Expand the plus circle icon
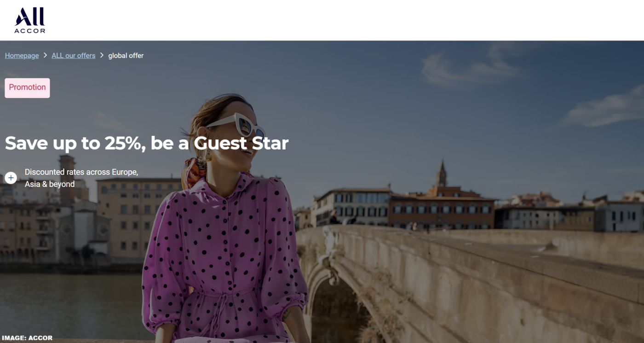 tap(11, 178)
